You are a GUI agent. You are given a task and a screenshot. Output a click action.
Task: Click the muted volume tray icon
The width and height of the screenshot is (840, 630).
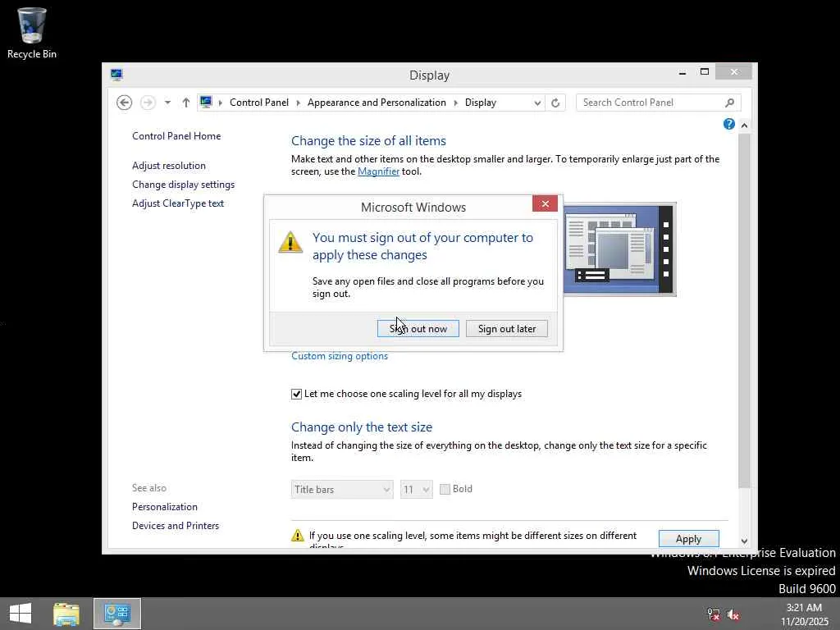[x=733, y=614]
